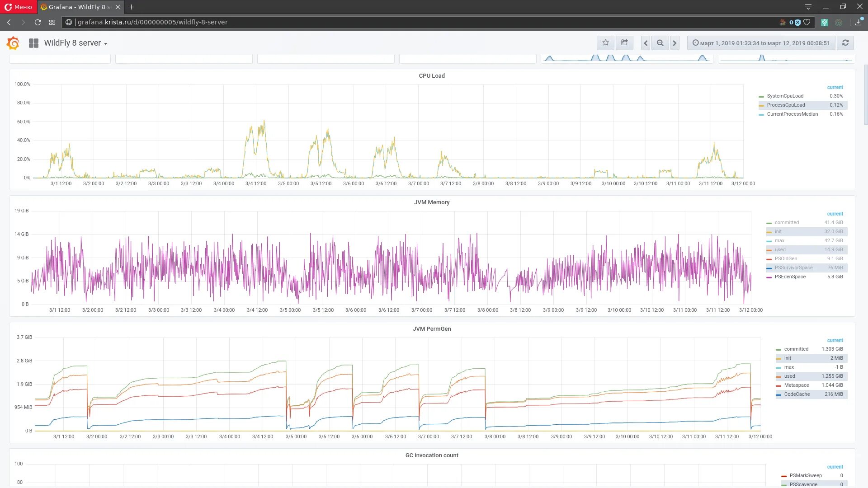Image resolution: width=868 pixels, height=488 pixels.
Task: Open the time range picker
Action: pyautogui.click(x=761, y=43)
